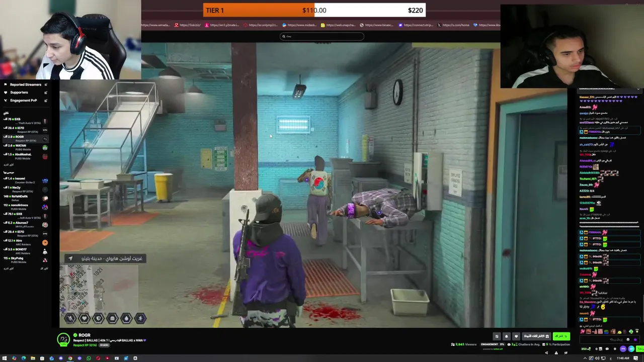The width and height of the screenshot is (644, 362).
Task: Click the ROGR streamer avatar with LIVE badge
Action: [63, 339]
